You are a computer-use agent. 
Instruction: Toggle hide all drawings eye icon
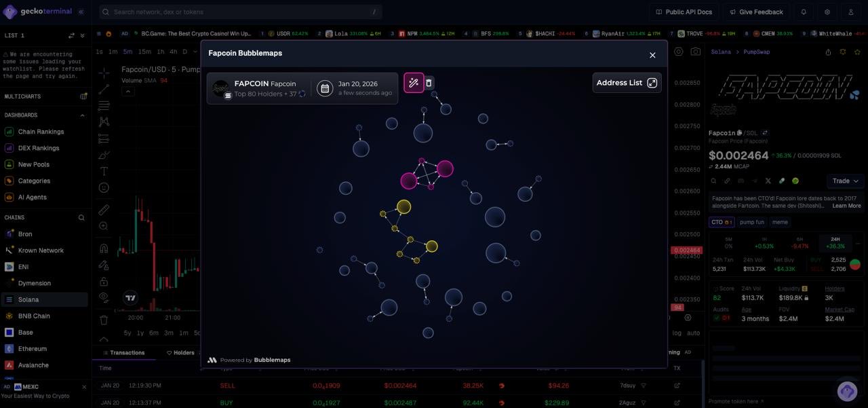click(x=104, y=297)
